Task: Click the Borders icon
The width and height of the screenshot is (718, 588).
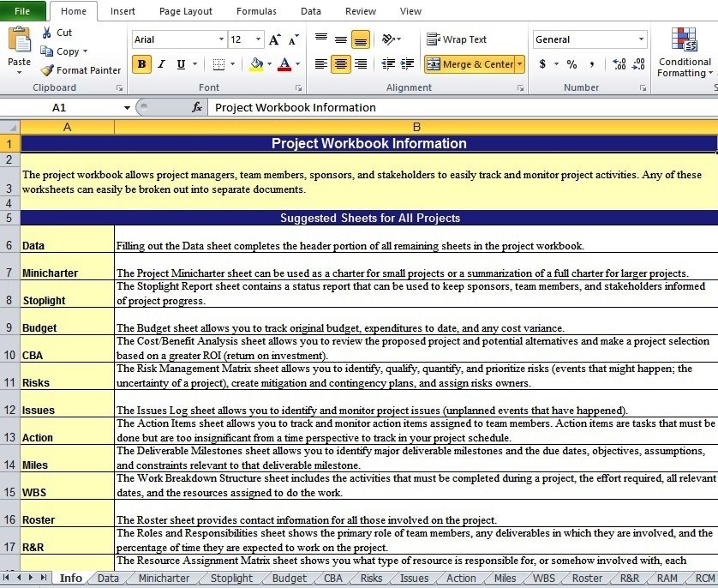Action: click(218, 64)
